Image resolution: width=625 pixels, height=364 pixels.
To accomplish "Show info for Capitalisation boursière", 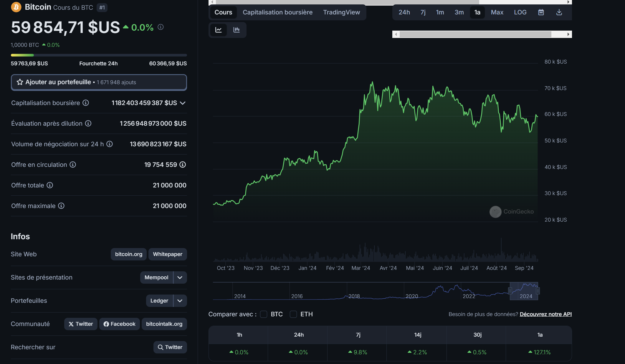I will tap(86, 103).
